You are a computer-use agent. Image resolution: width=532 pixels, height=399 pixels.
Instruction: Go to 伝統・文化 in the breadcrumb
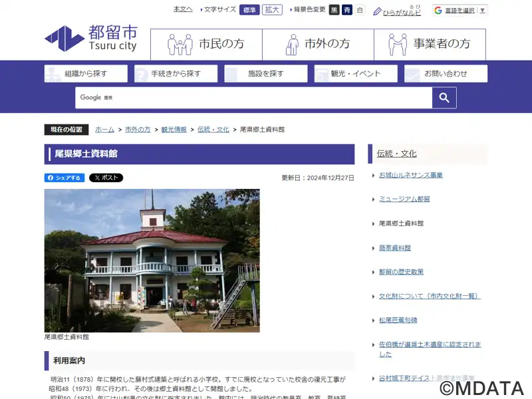pos(213,130)
